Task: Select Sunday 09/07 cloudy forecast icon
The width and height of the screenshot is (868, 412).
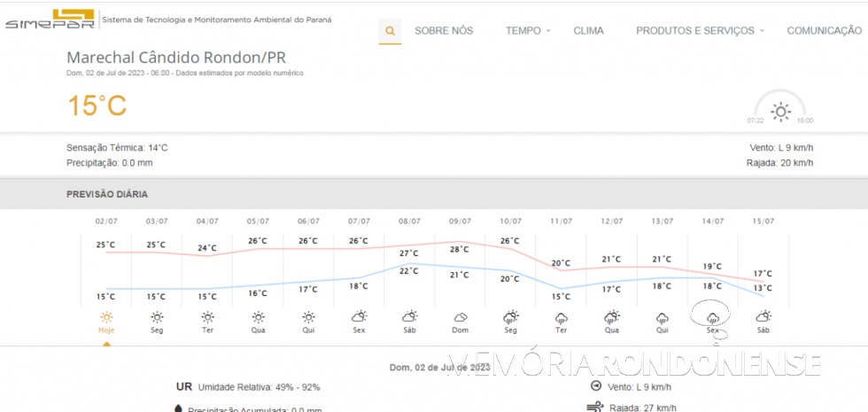Action: pos(461,316)
